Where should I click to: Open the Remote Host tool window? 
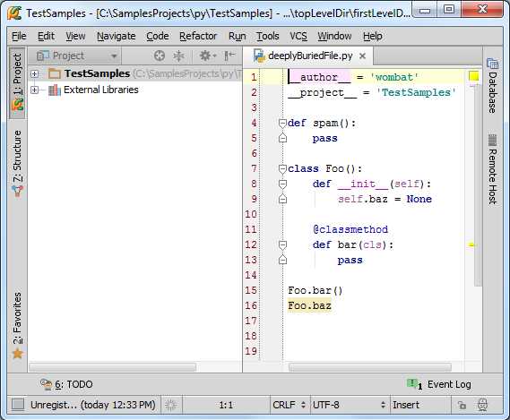492,169
